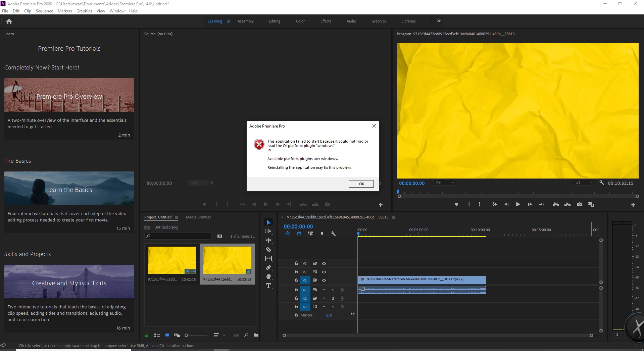The width and height of the screenshot is (644, 351).
Task: Open Source panel hamburger menu
Action: (x=177, y=34)
